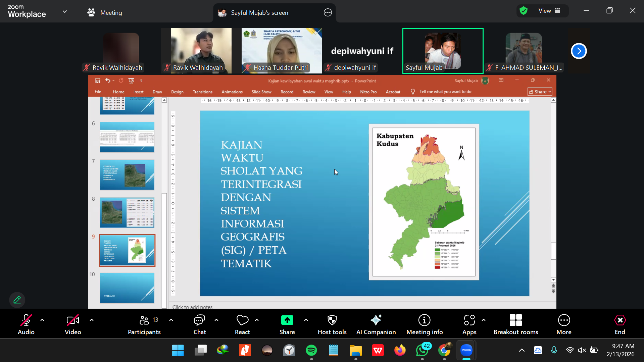The height and width of the screenshot is (362, 644).
Task: Open the More options menu
Action: [564, 324]
